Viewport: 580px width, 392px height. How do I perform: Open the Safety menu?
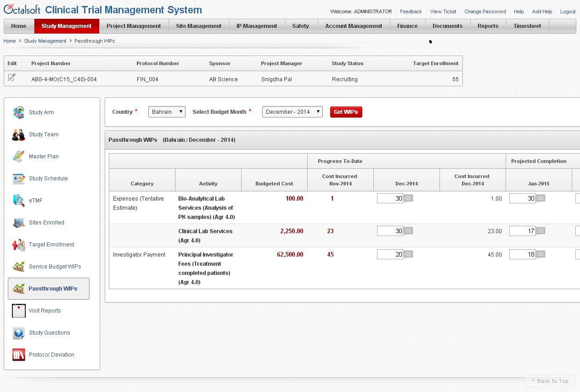301,26
